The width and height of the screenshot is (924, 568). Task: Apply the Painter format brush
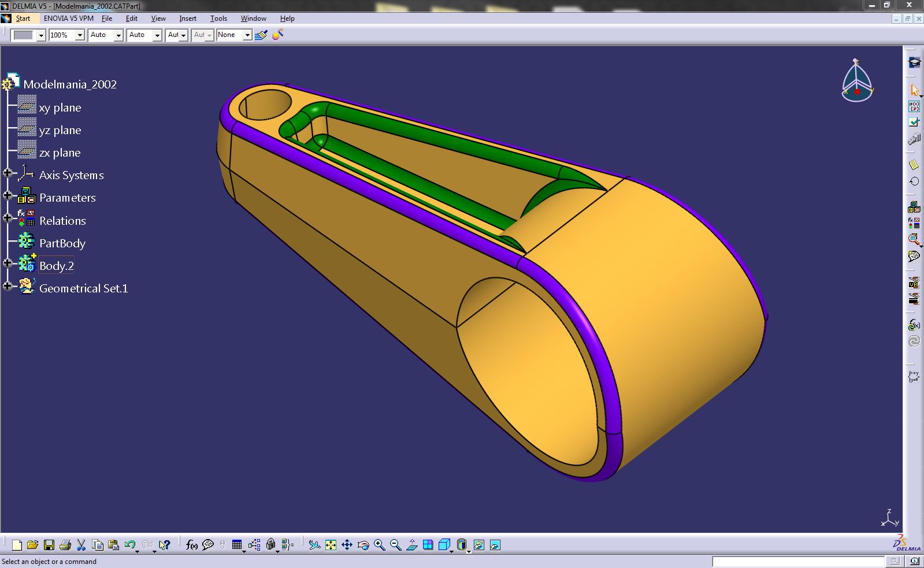[261, 35]
